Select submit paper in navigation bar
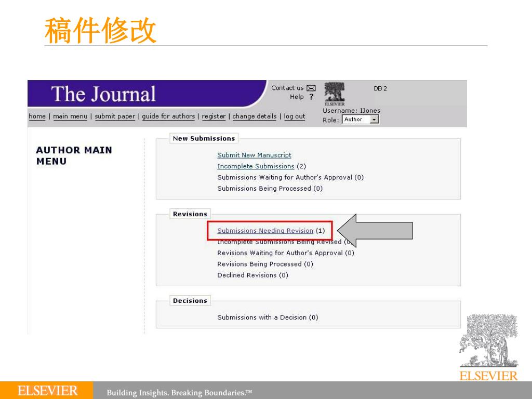This screenshot has height=399, width=532. (x=115, y=116)
